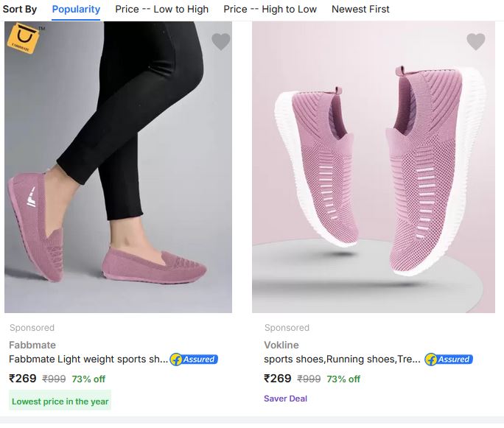Click Assured badge on Vokline listing
Image resolution: width=504 pixels, height=428 pixels.
pyautogui.click(x=449, y=359)
